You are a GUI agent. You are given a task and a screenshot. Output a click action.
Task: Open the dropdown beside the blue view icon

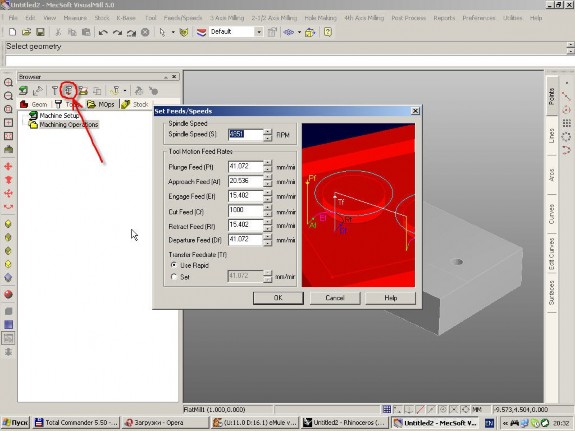[299, 32]
